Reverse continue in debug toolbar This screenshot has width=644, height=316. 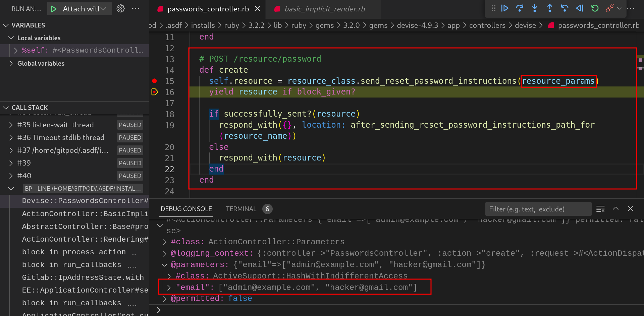pos(580,8)
